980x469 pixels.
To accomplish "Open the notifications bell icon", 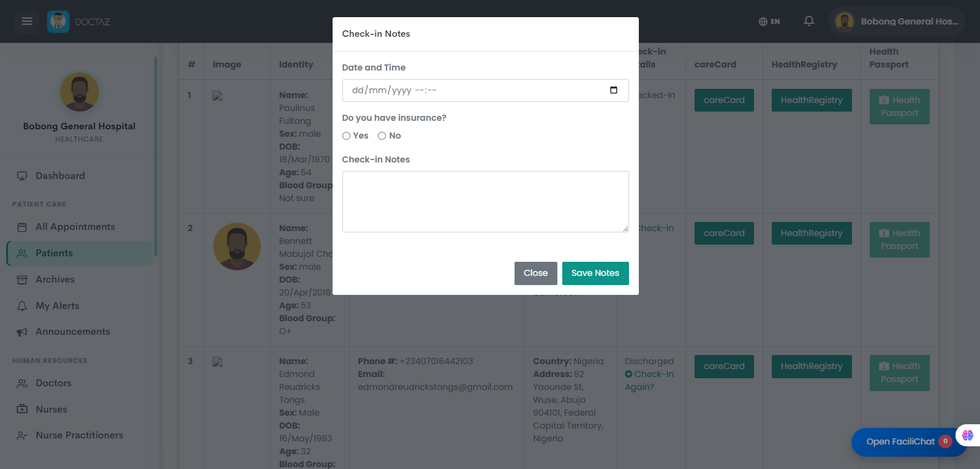I will 809,21.
